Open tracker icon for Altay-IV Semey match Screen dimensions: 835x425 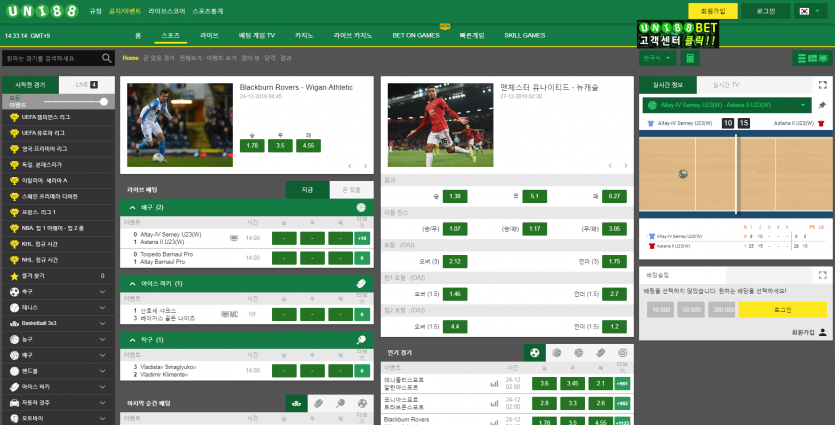(x=234, y=238)
